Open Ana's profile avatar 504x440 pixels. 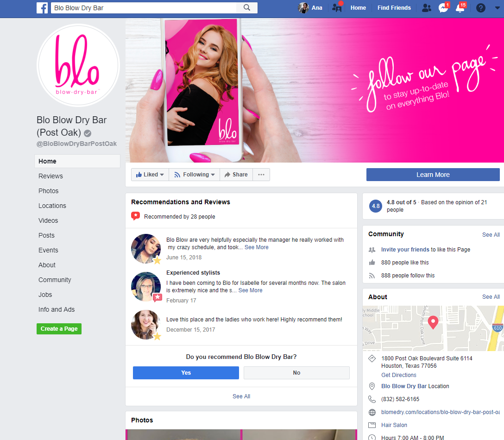pyautogui.click(x=303, y=8)
